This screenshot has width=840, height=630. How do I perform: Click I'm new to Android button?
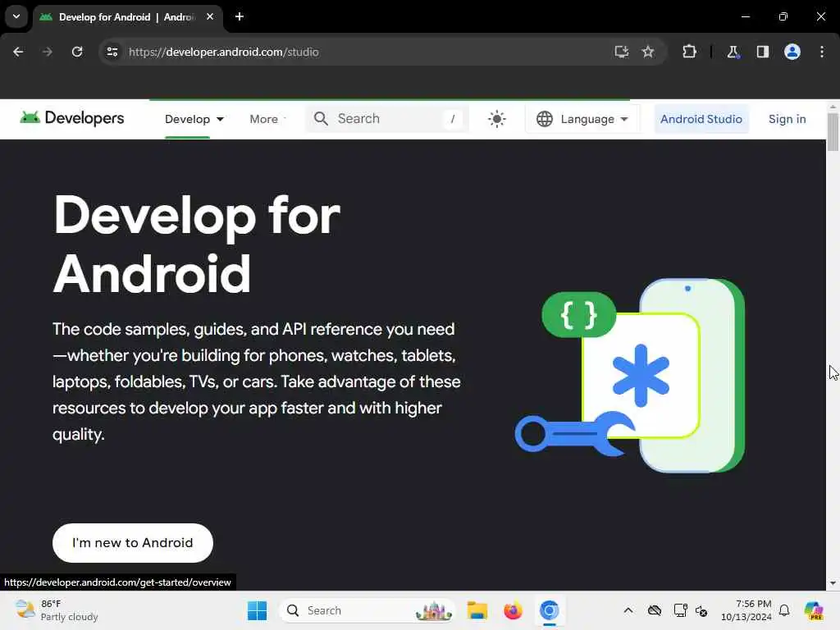tap(133, 543)
